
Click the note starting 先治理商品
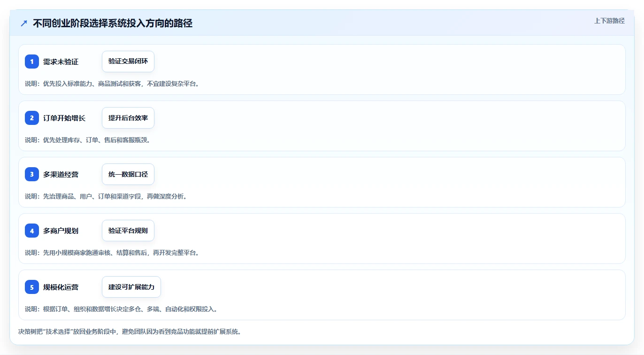106,196
